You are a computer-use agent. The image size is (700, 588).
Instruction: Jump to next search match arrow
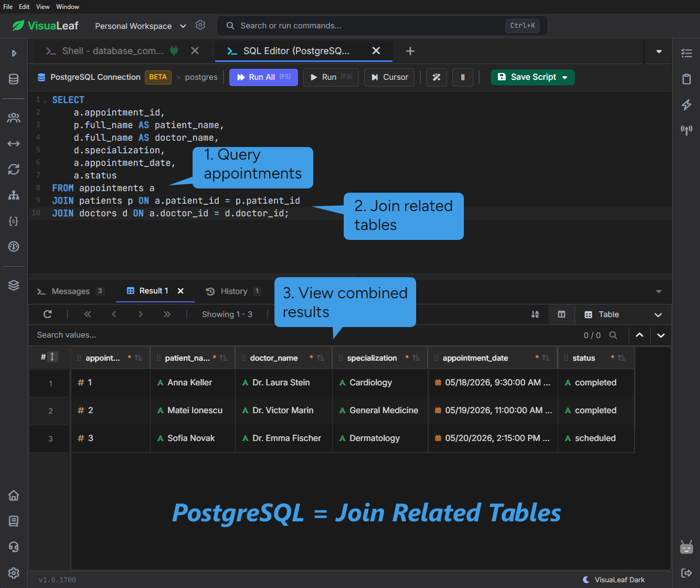661,335
